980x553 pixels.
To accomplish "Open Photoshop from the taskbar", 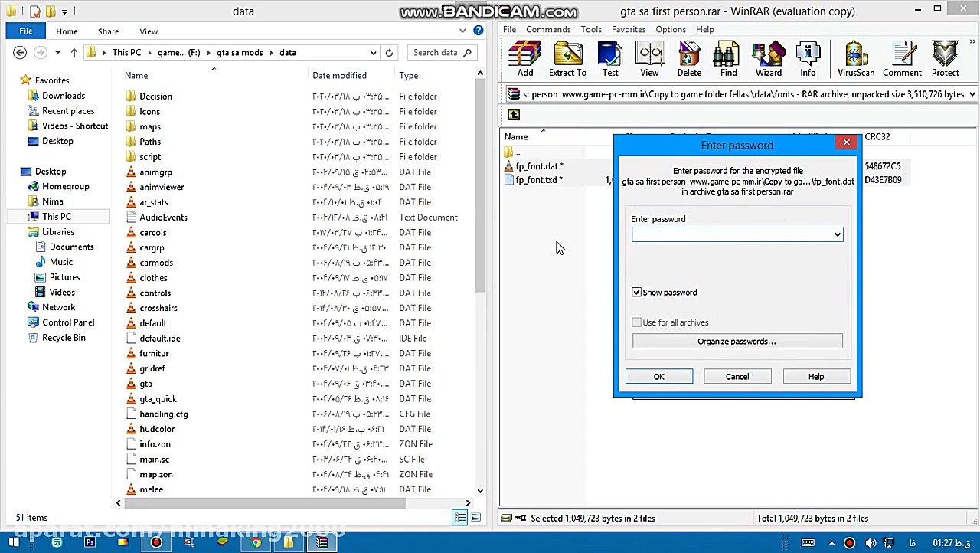I will tap(90, 542).
